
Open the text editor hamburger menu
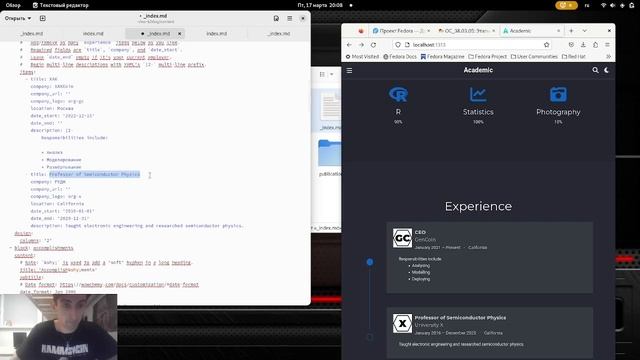(289, 18)
